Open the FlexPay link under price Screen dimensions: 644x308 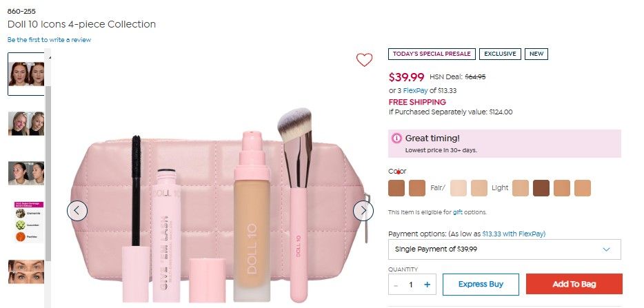[414, 90]
